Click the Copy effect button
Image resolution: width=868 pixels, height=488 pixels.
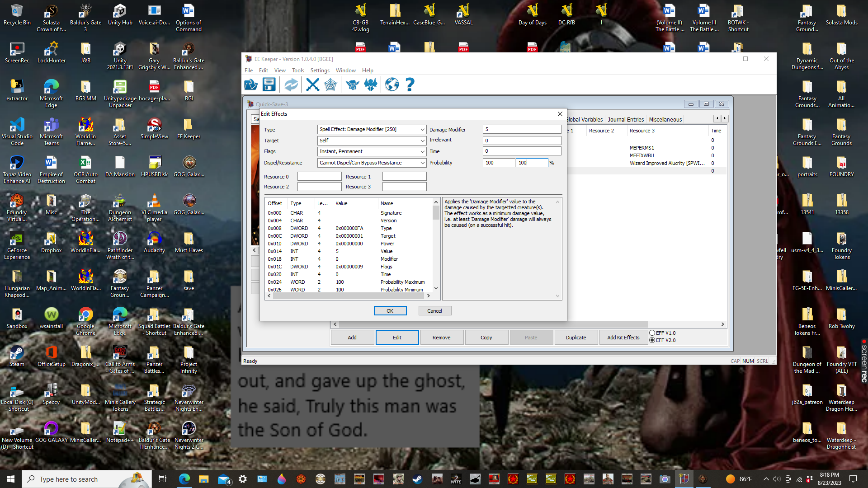(x=486, y=338)
